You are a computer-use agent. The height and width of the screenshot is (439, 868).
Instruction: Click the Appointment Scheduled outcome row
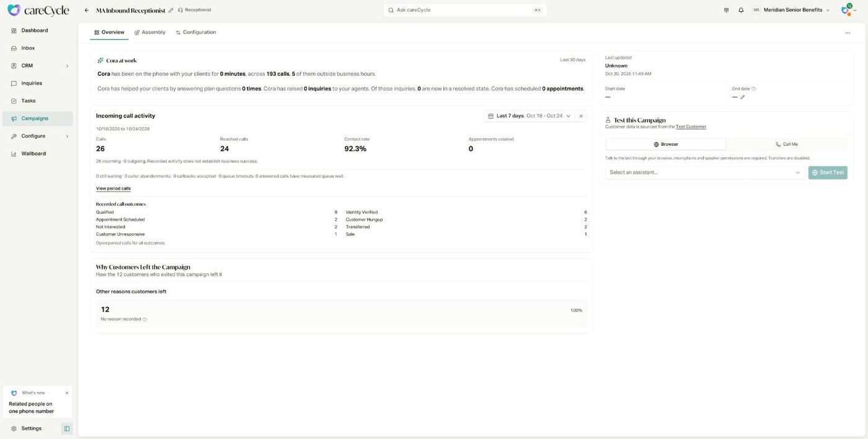click(216, 219)
